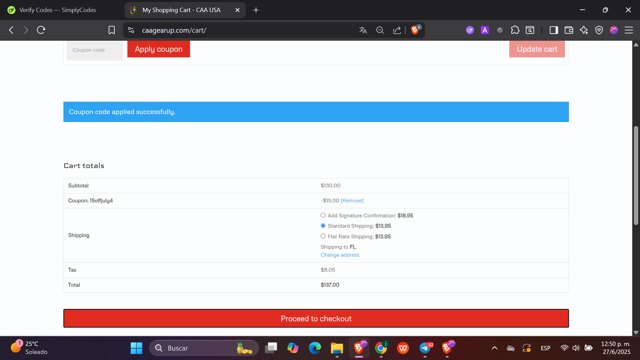
Task: Open Telegram from taskbar
Action: coord(425,348)
